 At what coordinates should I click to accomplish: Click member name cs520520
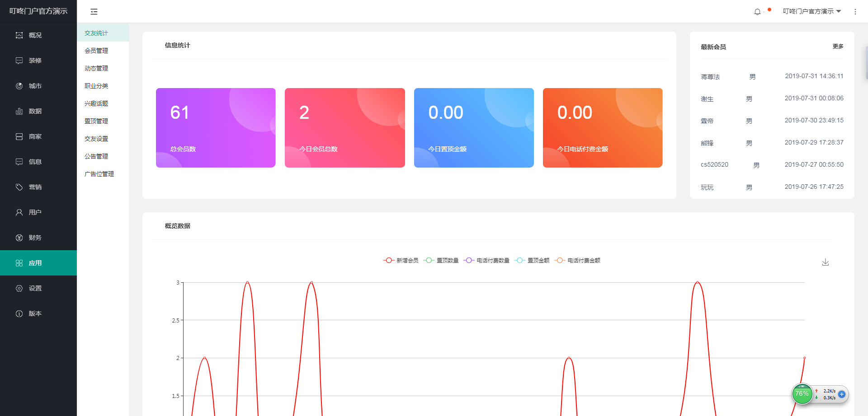pos(714,164)
